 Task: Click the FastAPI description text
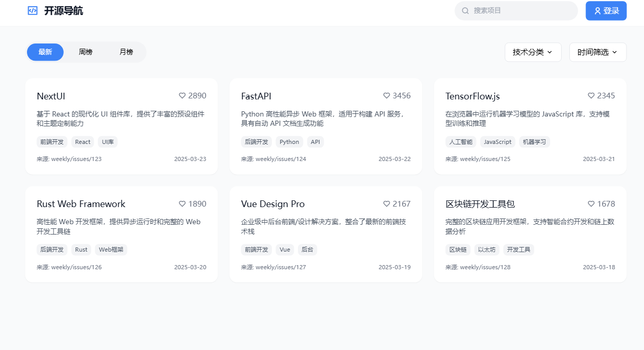point(323,119)
